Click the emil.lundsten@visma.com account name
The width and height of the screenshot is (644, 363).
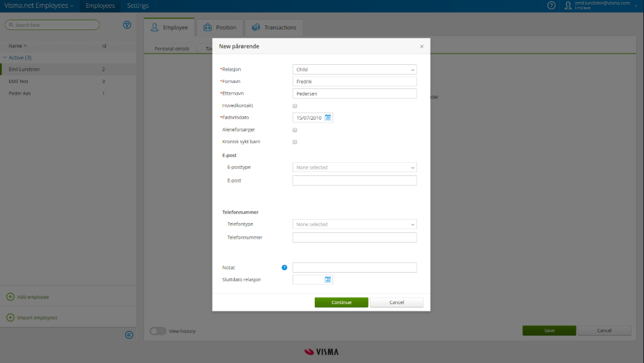point(602,3)
